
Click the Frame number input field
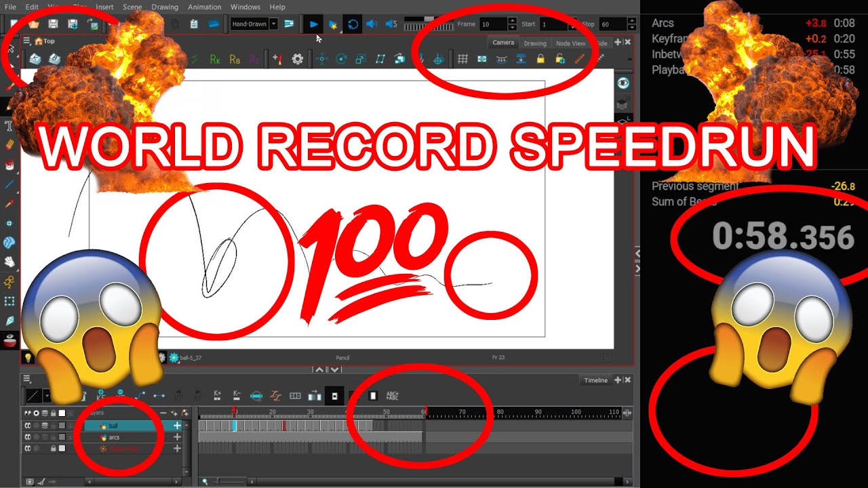(x=493, y=24)
